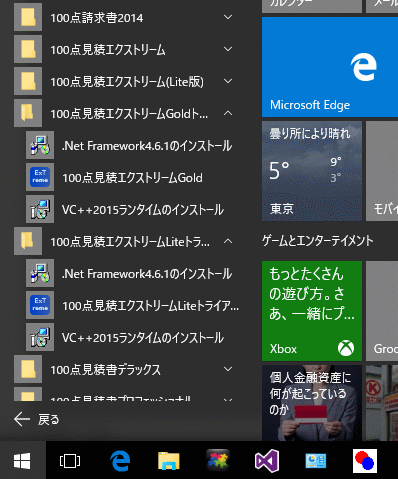Go back with the 戻る button

click(37, 419)
